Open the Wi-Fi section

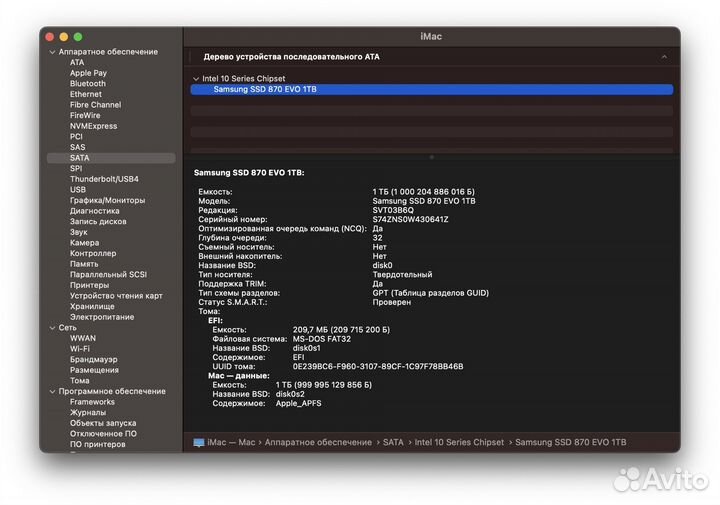click(x=79, y=349)
